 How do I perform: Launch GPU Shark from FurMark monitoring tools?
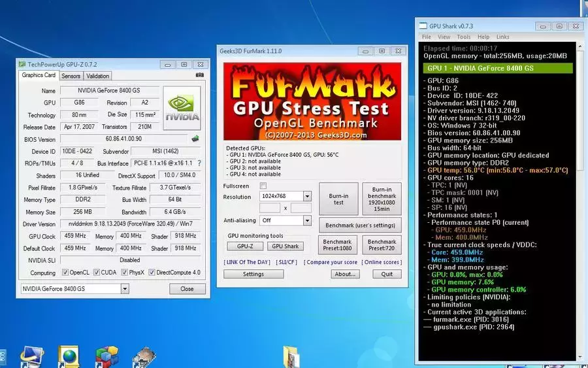[x=286, y=246]
